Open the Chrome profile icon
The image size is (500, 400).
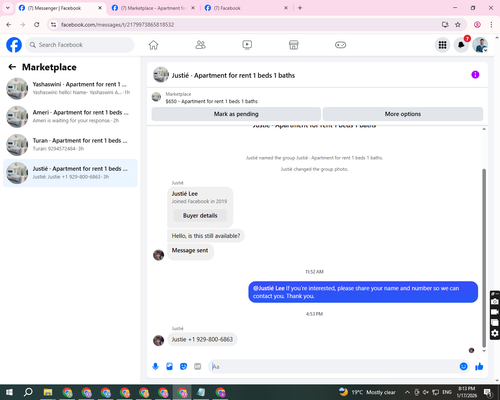pyautogui.click(x=477, y=24)
